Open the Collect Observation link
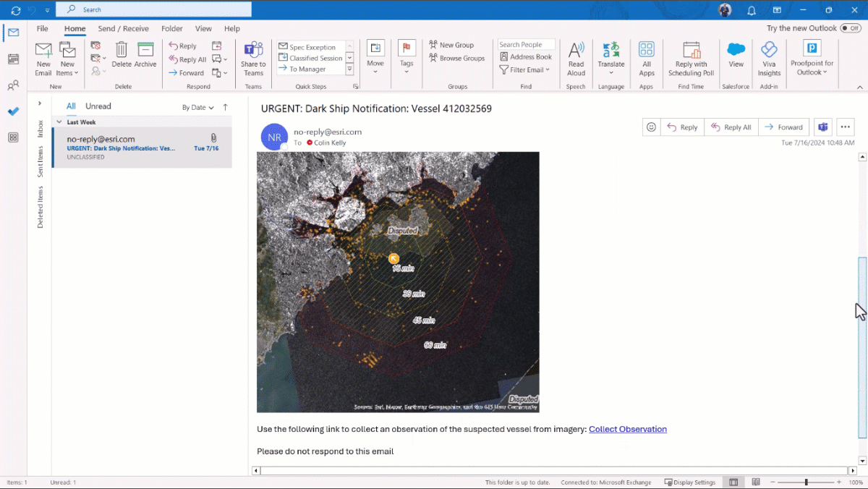868x489 pixels. pos(628,428)
